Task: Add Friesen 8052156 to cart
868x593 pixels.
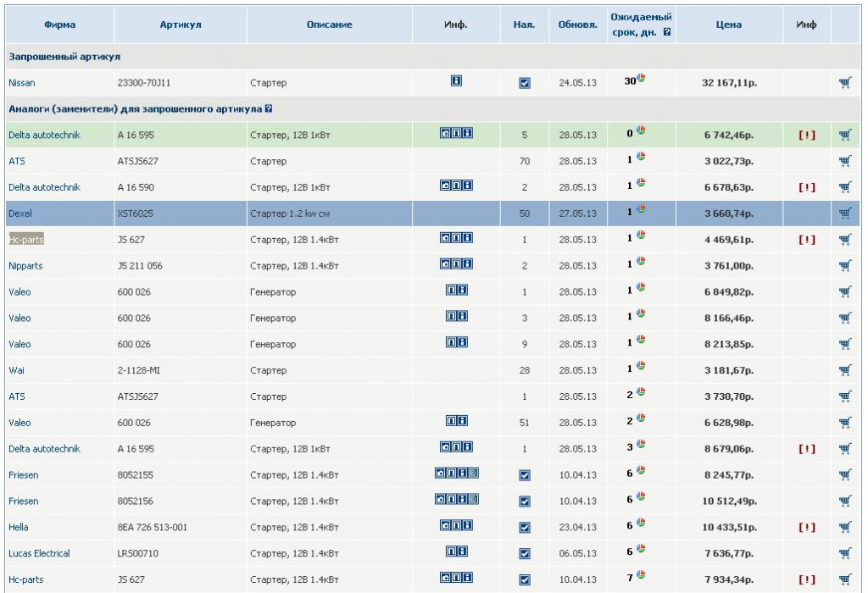Action: pos(845,502)
